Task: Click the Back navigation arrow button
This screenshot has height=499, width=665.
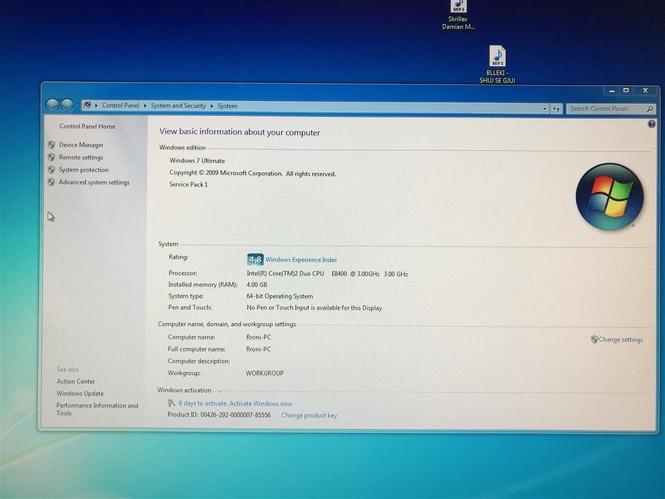Action: click(x=53, y=105)
